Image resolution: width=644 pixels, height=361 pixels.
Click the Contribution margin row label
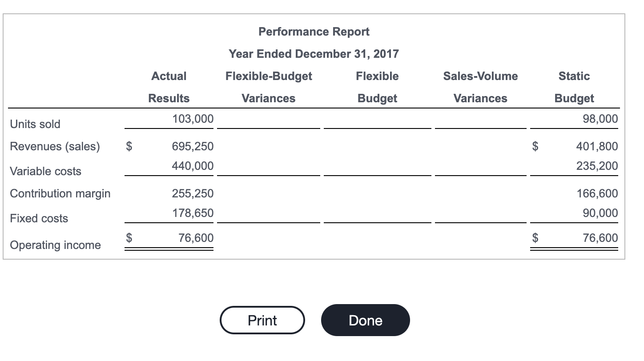(60, 193)
